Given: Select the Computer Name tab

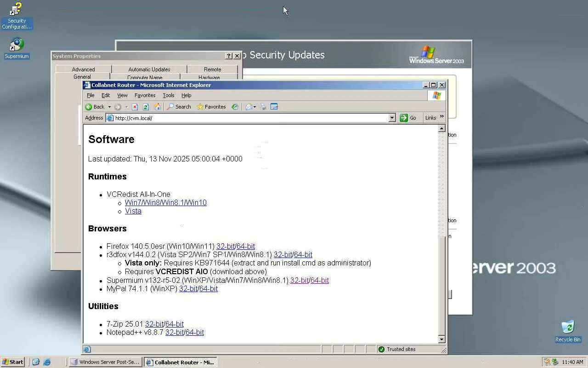Looking at the screenshot, I should coord(145,77).
